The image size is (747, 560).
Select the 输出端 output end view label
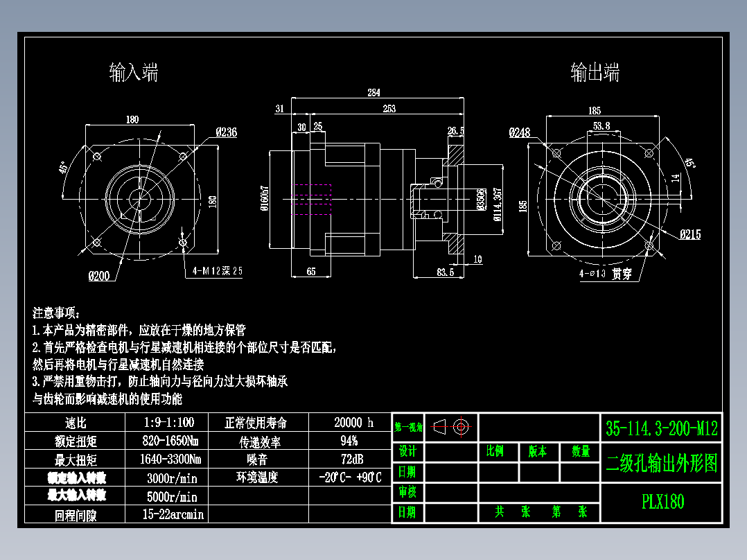(595, 71)
